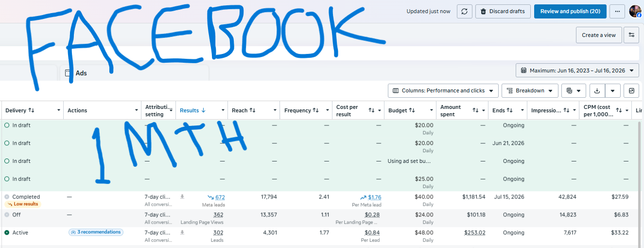Click the 42,824 impressions cell
The image size is (644, 248).
point(567,197)
